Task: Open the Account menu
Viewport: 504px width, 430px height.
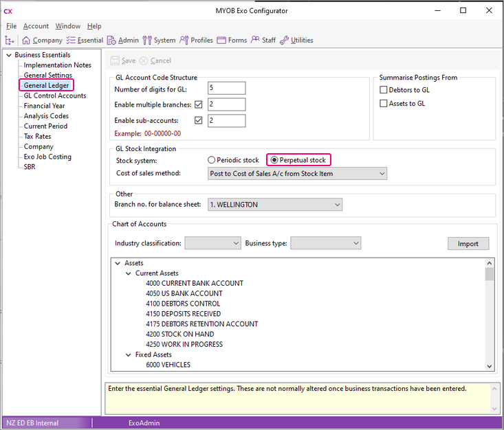Action: [36, 26]
